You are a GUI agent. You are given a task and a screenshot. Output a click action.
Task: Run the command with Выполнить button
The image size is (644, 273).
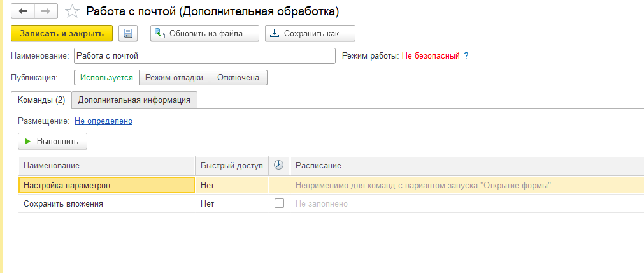[x=52, y=141]
